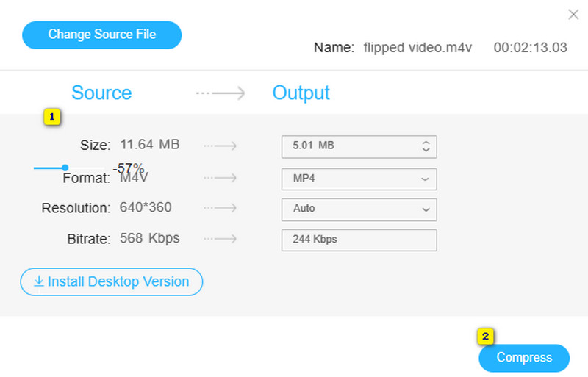Open the MP4 output format dropdown

(359, 179)
